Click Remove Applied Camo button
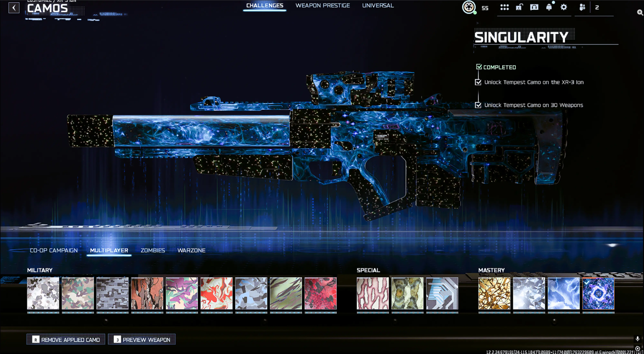This screenshot has height=354, width=644. (66, 339)
